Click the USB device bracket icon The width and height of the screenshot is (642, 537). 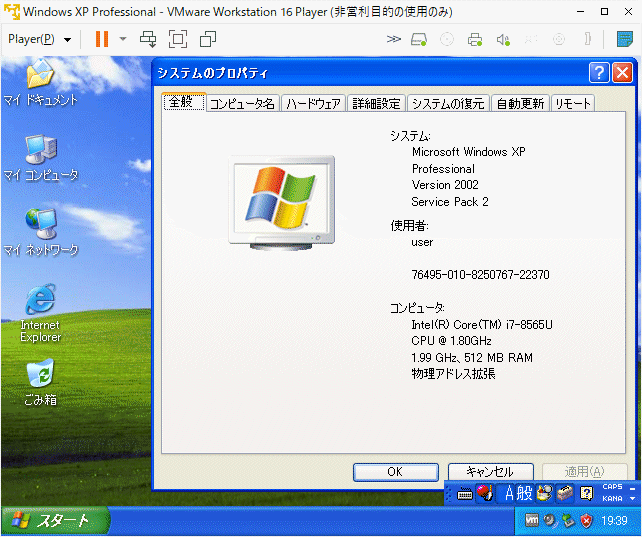click(588, 39)
